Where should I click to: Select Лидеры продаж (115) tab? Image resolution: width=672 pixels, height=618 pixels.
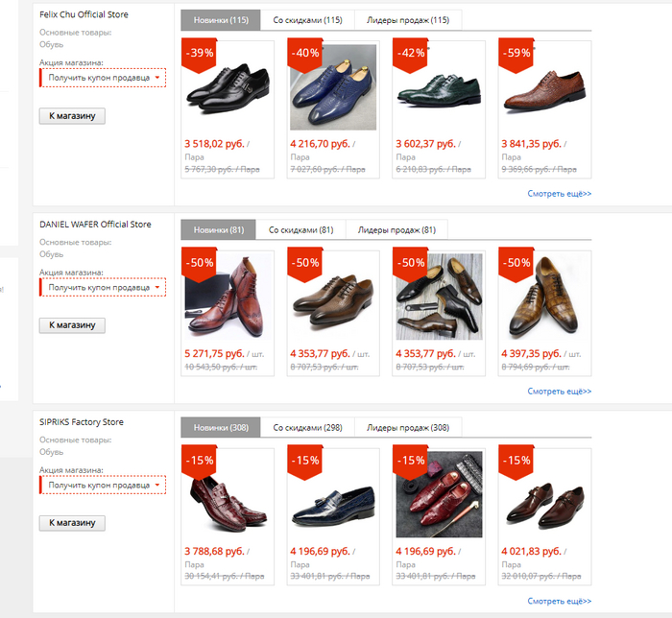(407, 20)
